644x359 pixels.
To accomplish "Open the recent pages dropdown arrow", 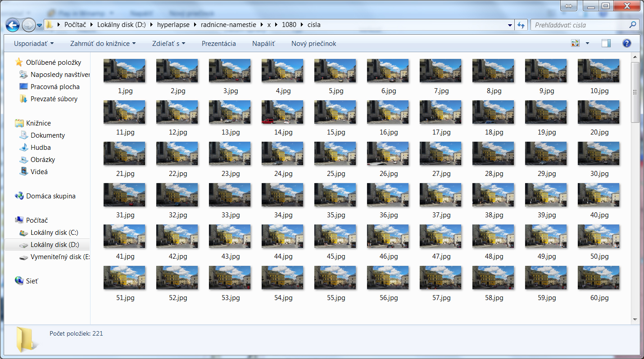I will (x=40, y=25).
